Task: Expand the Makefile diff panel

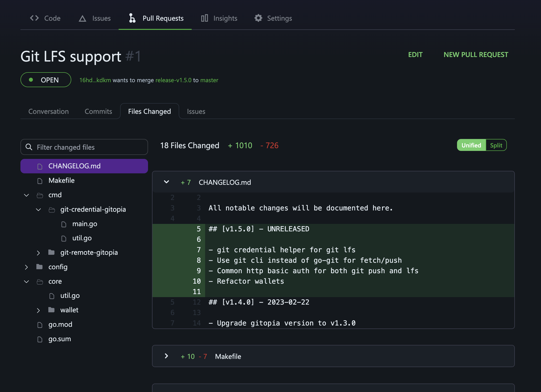Action: pyautogui.click(x=166, y=356)
